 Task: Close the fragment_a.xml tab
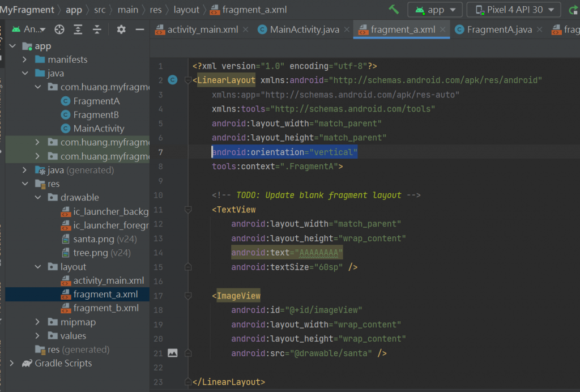click(443, 29)
